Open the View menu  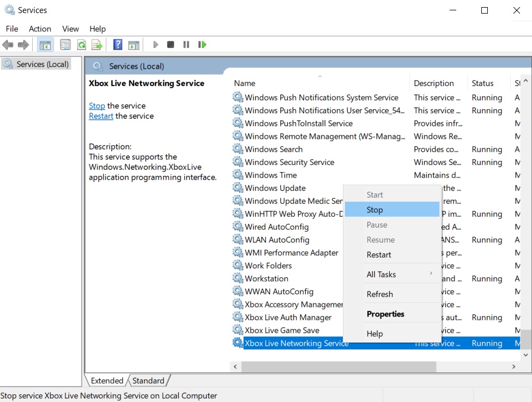[70, 29]
